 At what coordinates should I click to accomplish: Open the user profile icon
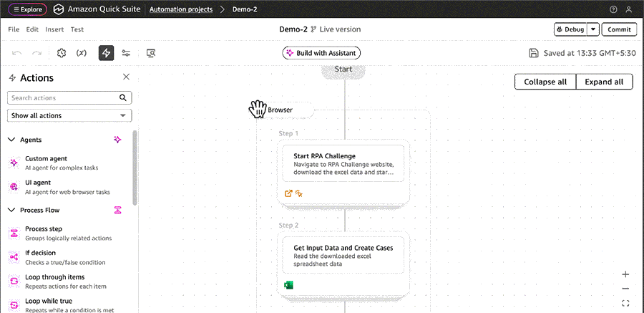pos(629,9)
